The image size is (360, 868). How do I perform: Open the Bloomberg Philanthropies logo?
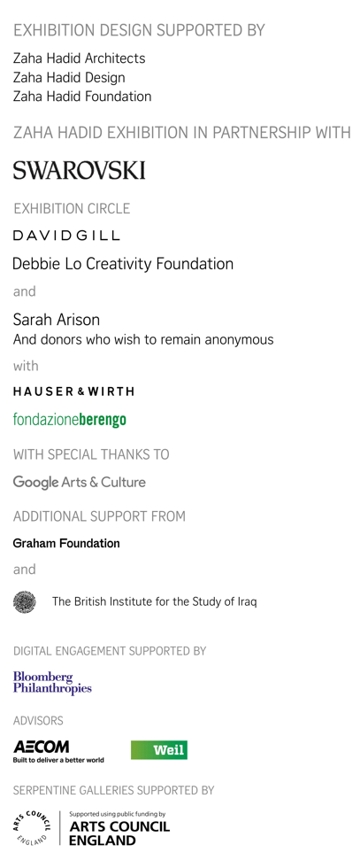[52, 683]
